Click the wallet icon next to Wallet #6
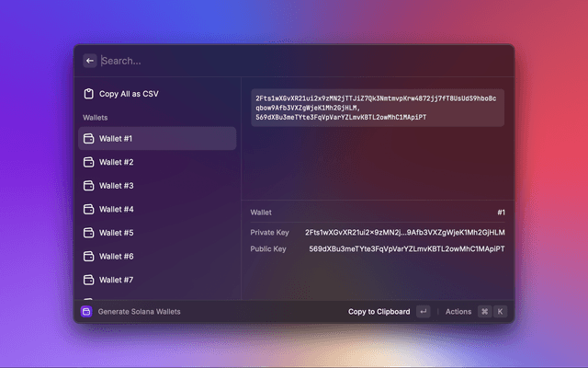Viewport: 588px width, 368px height. (x=89, y=256)
